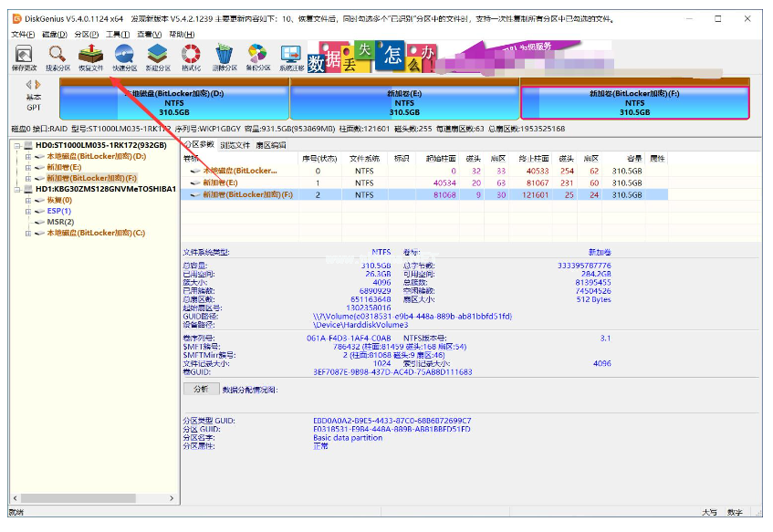
Task: Click the 保存更改 (Save Changes) toolbar icon
Action: tap(24, 57)
